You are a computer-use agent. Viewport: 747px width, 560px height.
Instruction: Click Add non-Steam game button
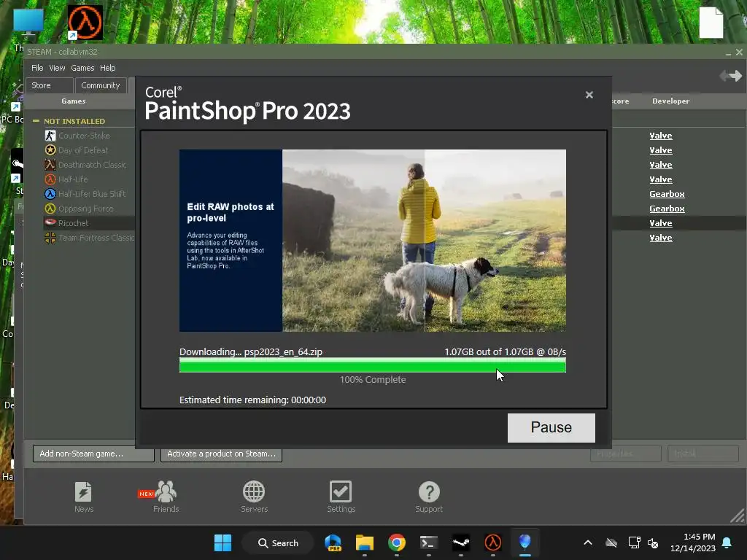click(93, 454)
